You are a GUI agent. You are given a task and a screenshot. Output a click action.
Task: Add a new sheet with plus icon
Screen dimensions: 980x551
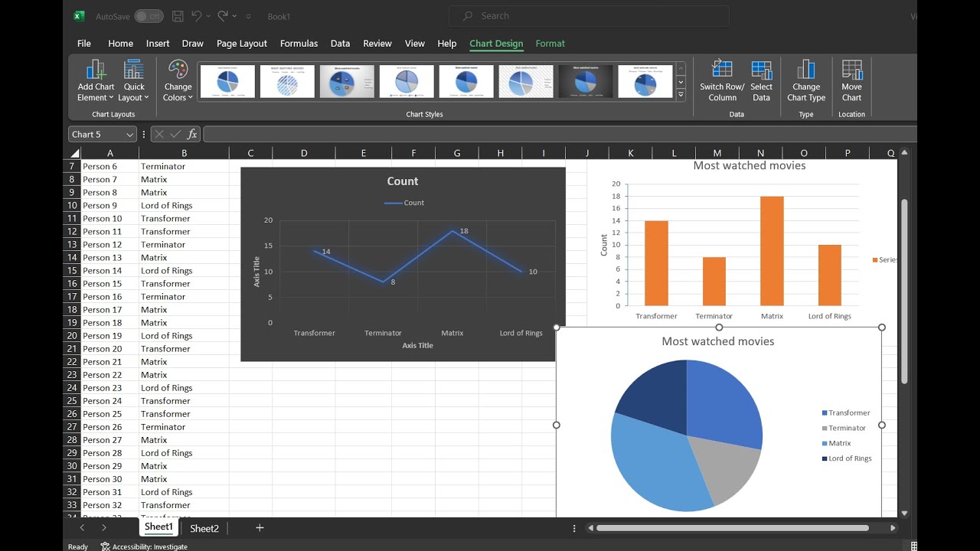[x=260, y=527]
